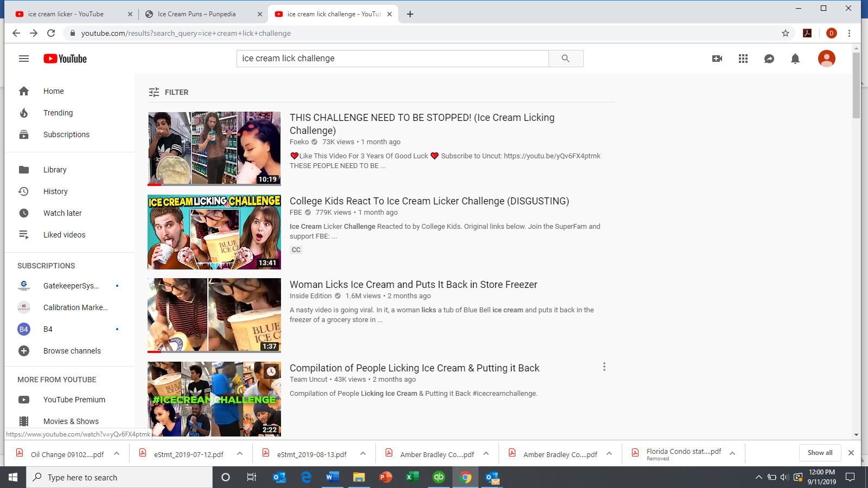Expand options for second Amber Bradley pdf download
This screenshot has width=868, height=488.
(609, 454)
